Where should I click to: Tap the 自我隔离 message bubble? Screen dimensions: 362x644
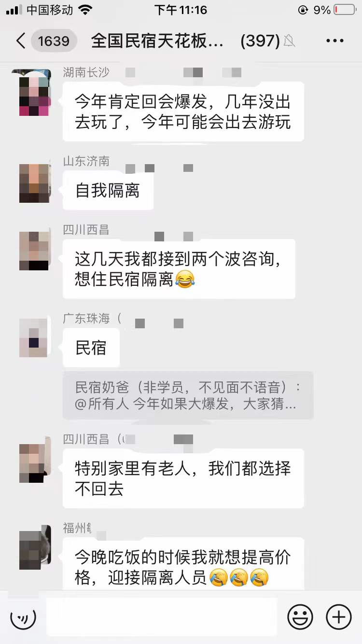pyautogui.click(x=108, y=191)
